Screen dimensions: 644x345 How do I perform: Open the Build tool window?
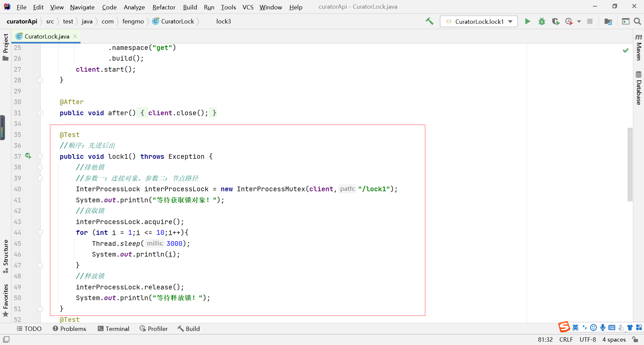click(189, 329)
